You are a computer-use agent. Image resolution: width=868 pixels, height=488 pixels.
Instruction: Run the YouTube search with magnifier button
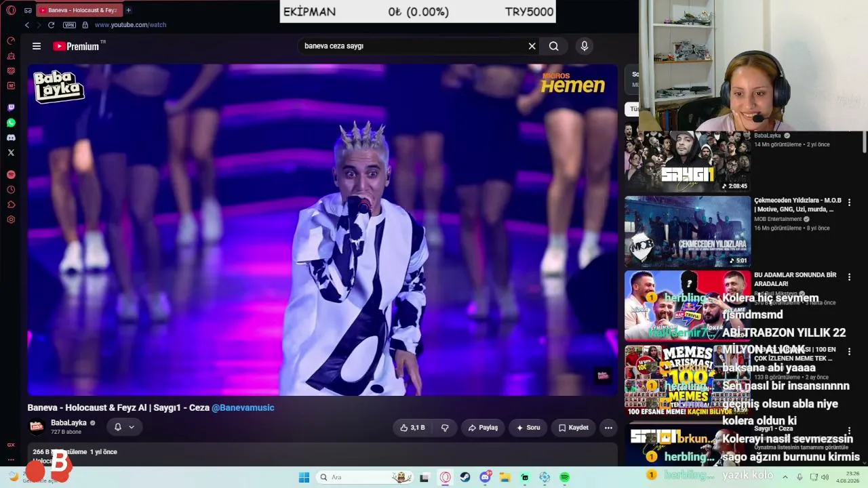[554, 46]
